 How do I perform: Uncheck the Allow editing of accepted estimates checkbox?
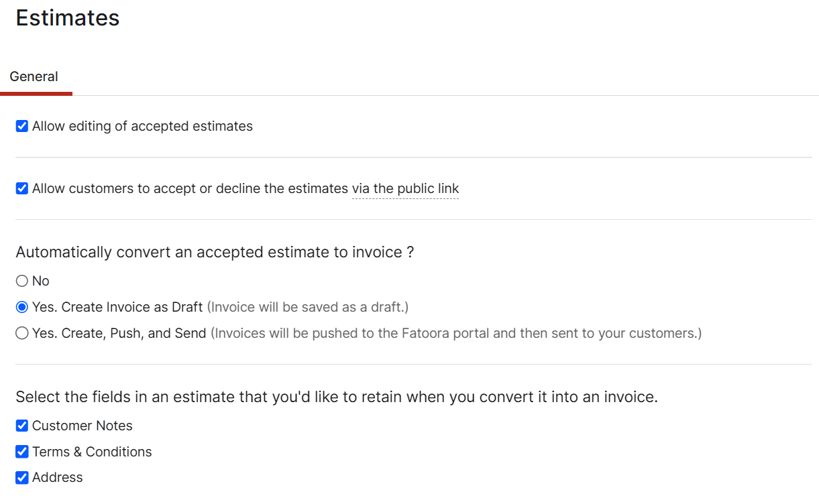(22, 126)
